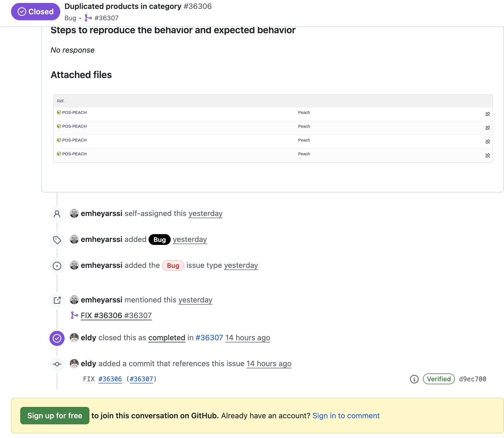Click the black Bug label
Viewport: 504px width, 438px height.
[x=159, y=240]
